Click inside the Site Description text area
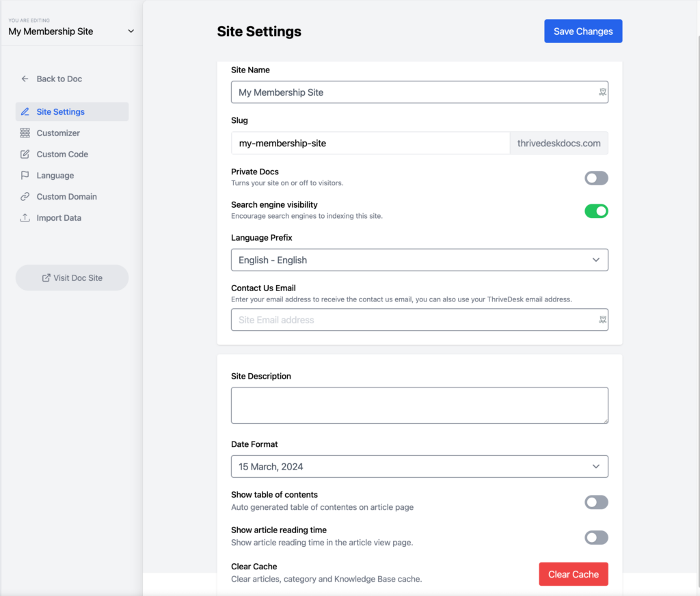 point(419,405)
